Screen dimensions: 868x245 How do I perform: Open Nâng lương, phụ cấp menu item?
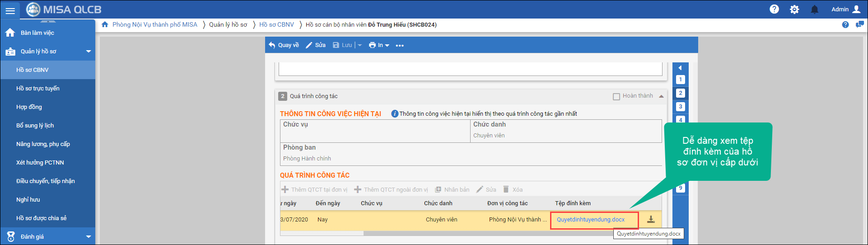coord(43,144)
